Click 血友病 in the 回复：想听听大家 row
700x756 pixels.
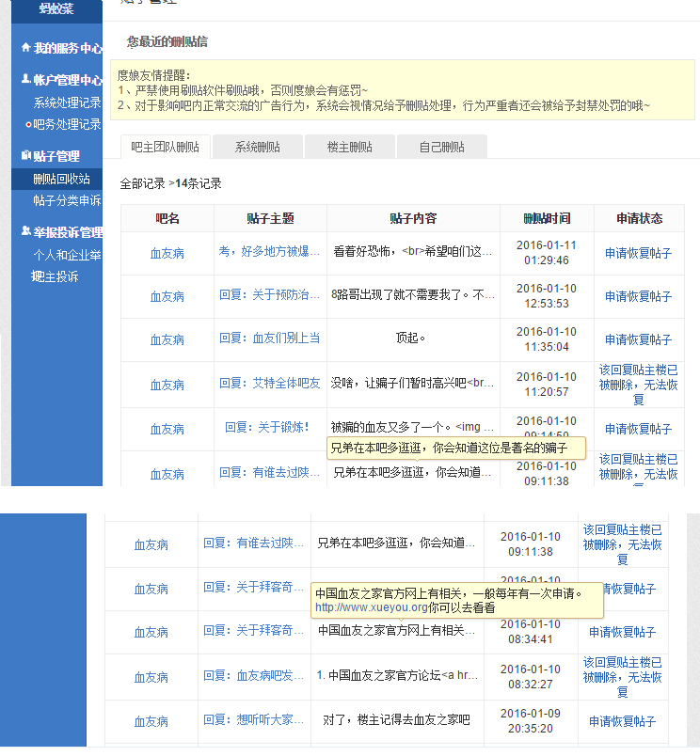(x=151, y=721)
